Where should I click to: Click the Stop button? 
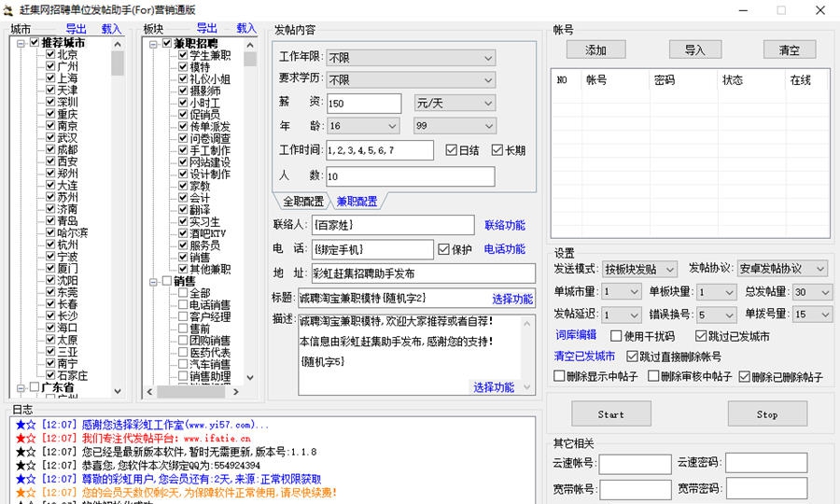pyautogui.click(x=767, y=414)
